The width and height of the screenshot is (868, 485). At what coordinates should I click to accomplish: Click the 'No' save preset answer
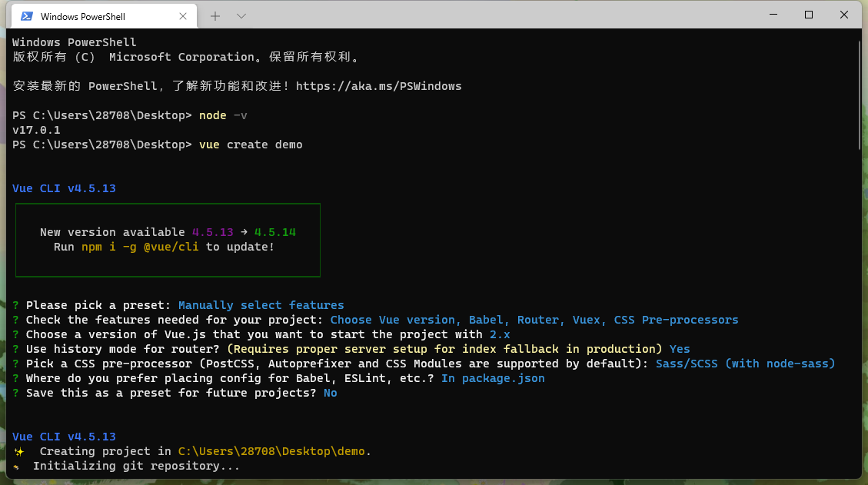coord(331,393)
